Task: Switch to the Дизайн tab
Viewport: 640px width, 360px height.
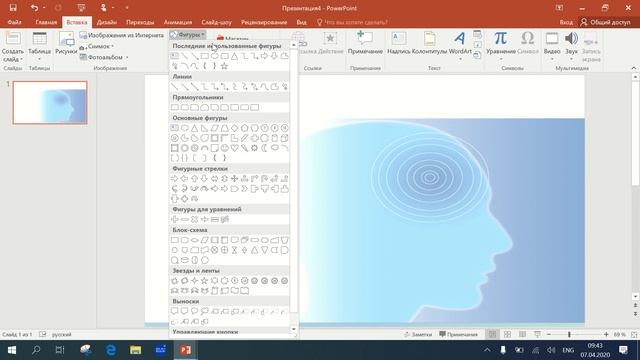Action: tap(107, 22)
